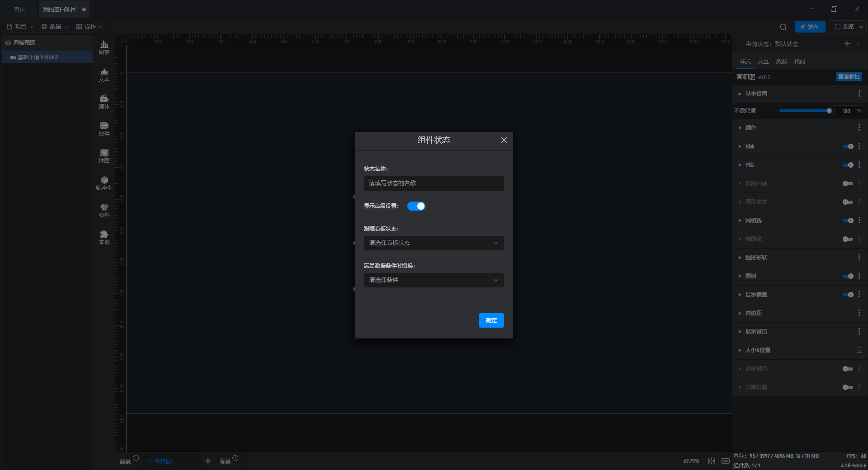
Task: Open the 请选择看板状态 dropdown
Action: pos(434,243)
